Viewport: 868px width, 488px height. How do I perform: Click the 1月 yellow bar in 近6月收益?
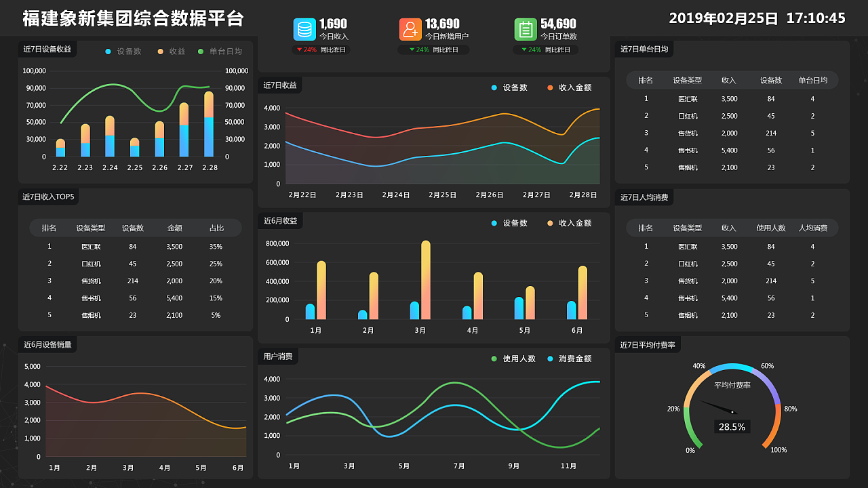[321, 290]
